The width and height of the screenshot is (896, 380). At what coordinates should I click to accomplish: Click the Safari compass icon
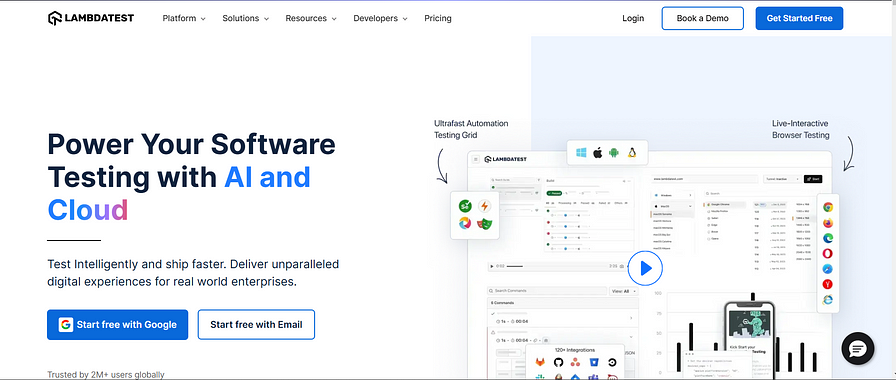click(827, 269)
